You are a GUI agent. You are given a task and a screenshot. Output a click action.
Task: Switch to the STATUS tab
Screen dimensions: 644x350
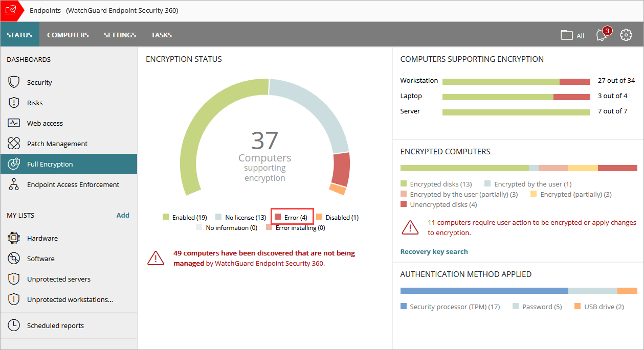(19, 35)
